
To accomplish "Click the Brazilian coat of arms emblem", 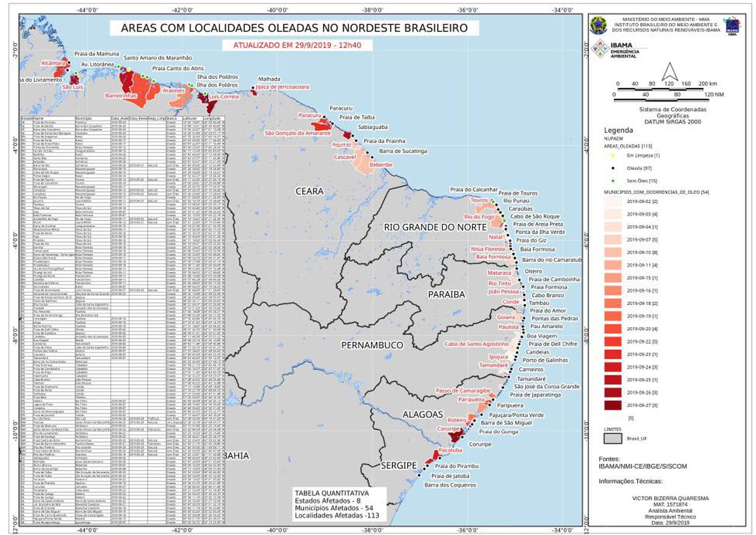I will pyautogui.click(x=599, y=25).
